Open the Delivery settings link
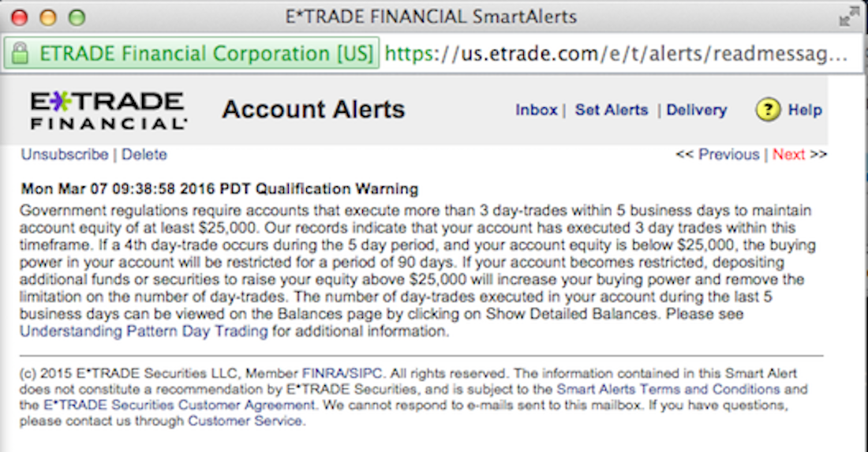The image size is (868, 452). 697,110
